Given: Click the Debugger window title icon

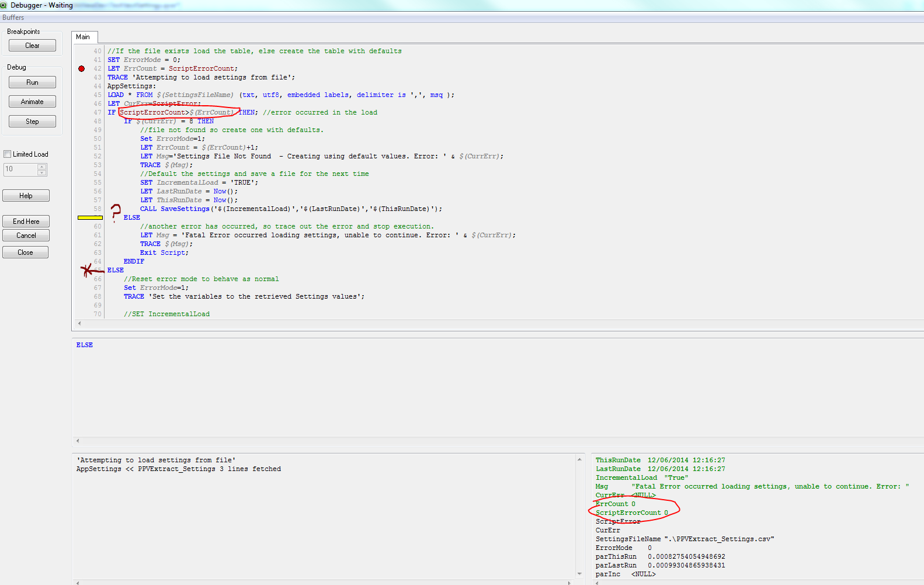Looking at the screenshot, I should 4,5.
